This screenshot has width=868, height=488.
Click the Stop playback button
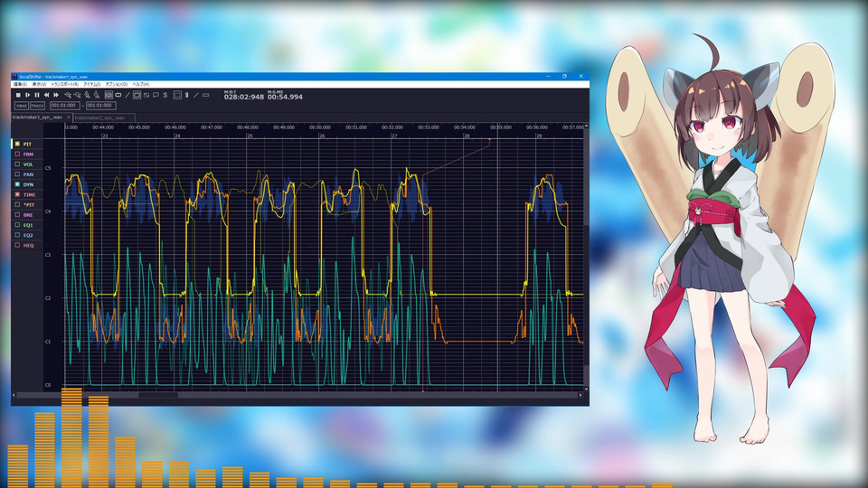(x=18, y=95)
